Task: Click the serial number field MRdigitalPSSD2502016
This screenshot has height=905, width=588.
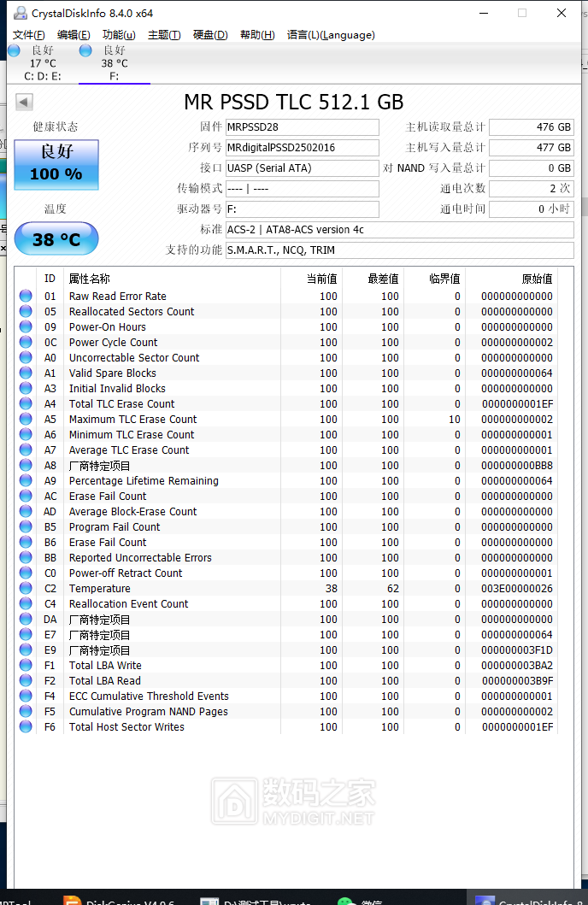Action: pyautogui.click(x=303, y=147)
